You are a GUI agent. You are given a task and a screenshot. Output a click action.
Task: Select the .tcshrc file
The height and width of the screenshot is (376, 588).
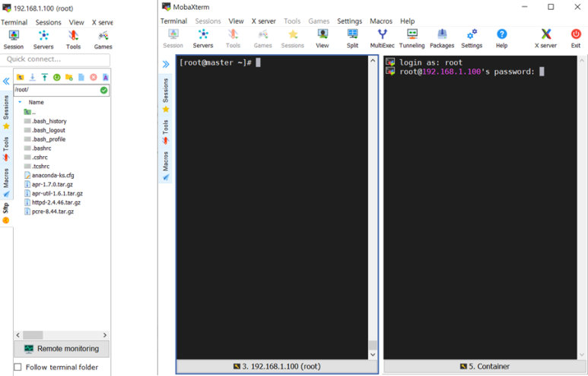(37, 166)
